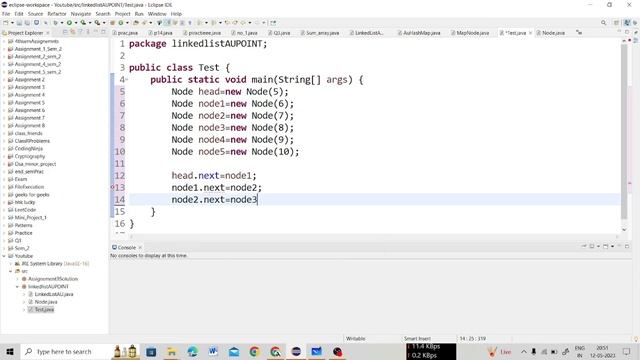Collapse the Youtube project in Project Explorer
Viewport: 640px width, 360px height.
[x=4, y=256]
